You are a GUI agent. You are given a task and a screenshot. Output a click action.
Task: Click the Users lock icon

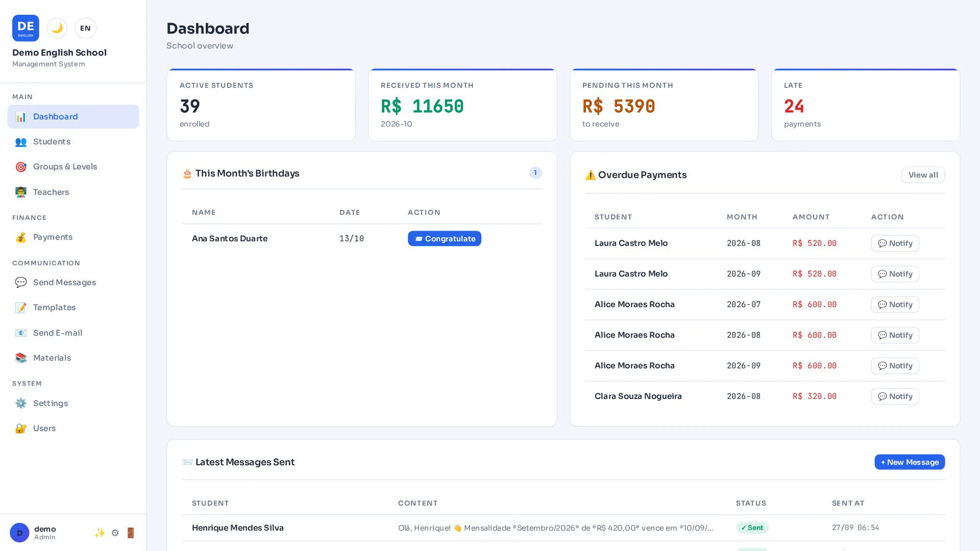(20, 429)
